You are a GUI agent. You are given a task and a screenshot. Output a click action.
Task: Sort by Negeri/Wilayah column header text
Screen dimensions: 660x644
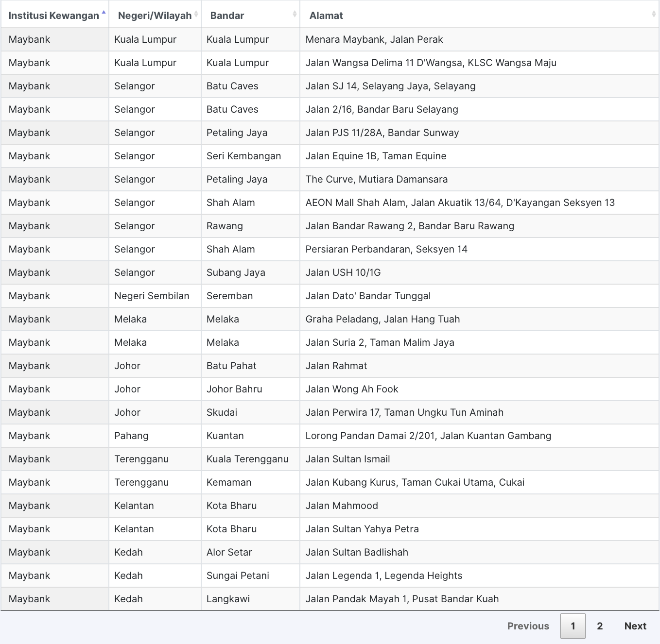155,16
